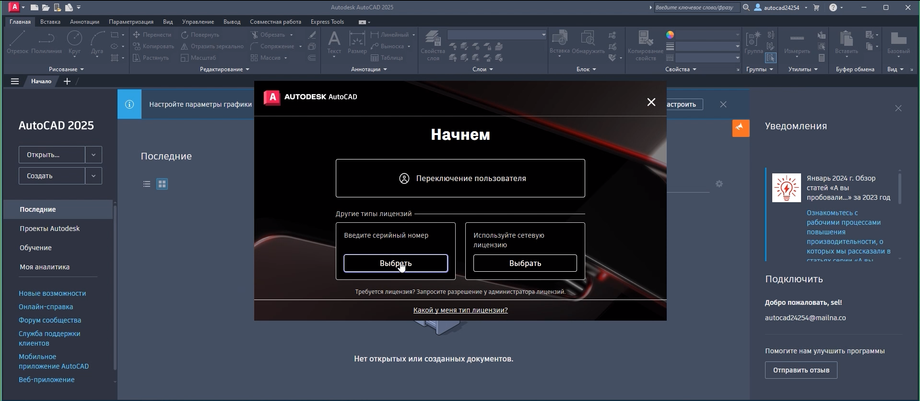Click the Отправить отзыв button
Image resolution: width=920 pixels, height=401 pixels.
801,370
